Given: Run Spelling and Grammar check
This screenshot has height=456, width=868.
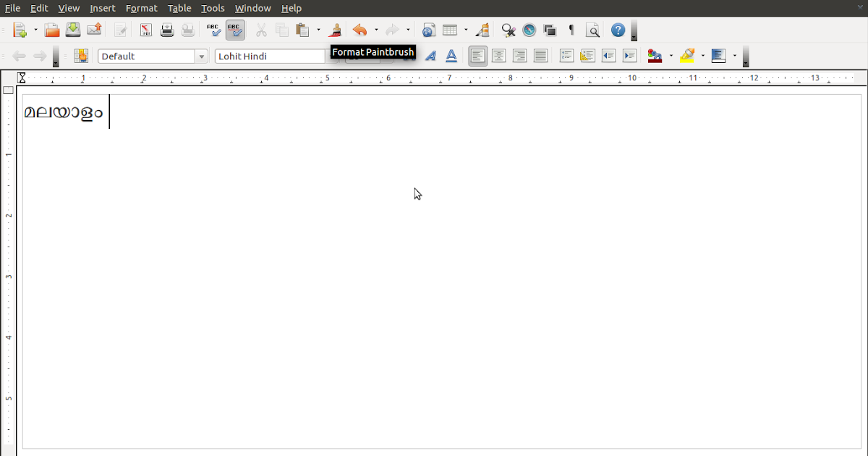Looking at the screenshot, I should coord(214,30).
